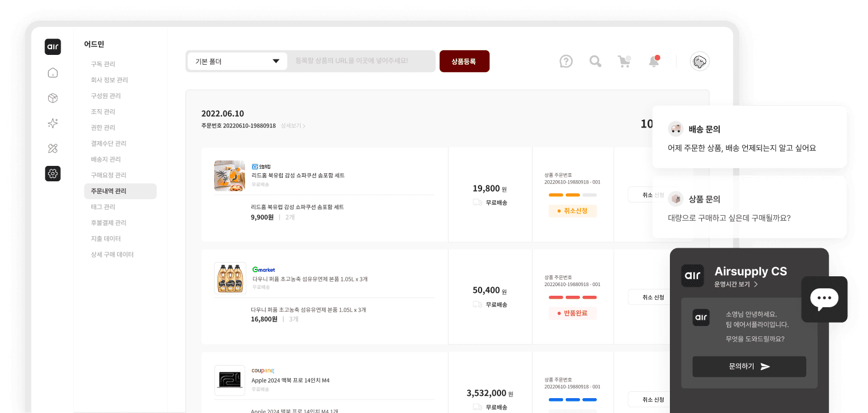
Task: Click the box icon beside 상품 문의
Action: (676, 199)
